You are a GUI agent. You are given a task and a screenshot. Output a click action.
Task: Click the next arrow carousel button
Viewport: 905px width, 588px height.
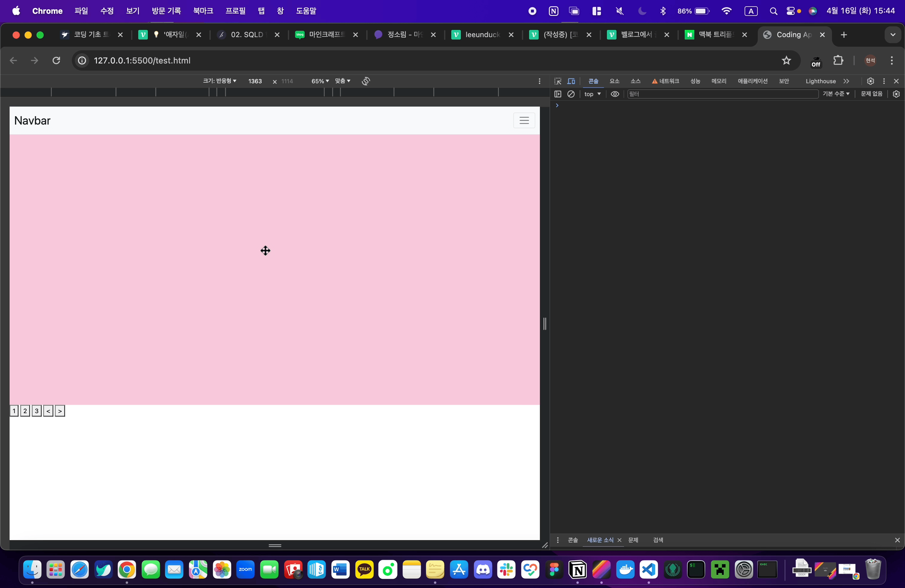click(60, 411)
